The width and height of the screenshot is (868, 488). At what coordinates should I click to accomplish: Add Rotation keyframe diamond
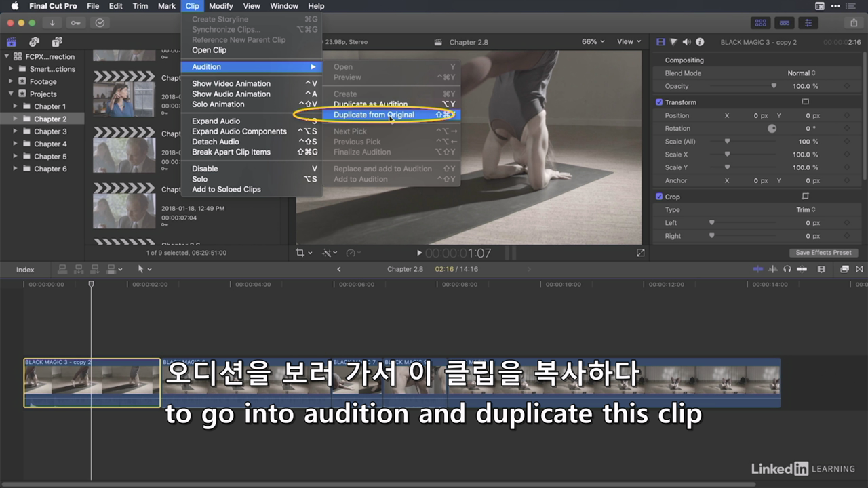(847, 129)
